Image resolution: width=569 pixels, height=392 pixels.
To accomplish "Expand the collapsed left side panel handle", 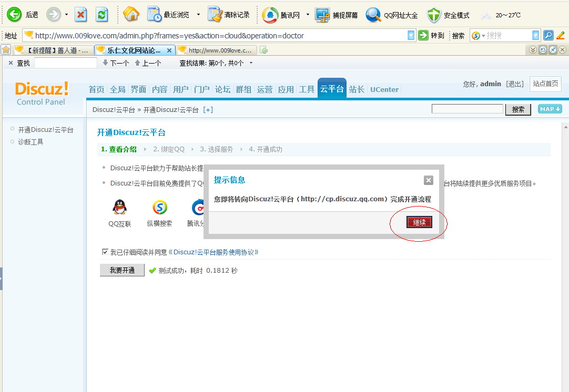I will point(1,278).
